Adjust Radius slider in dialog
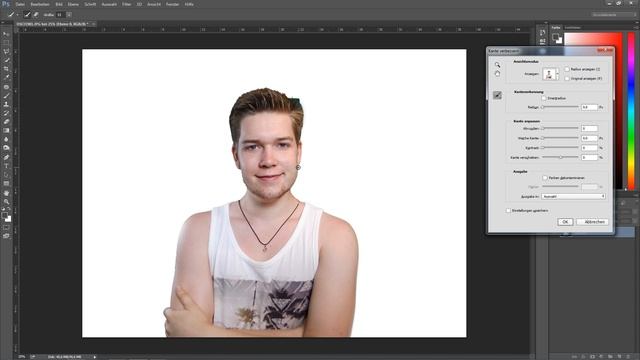This screenshot has width=640, height=360. pos(560,107)
